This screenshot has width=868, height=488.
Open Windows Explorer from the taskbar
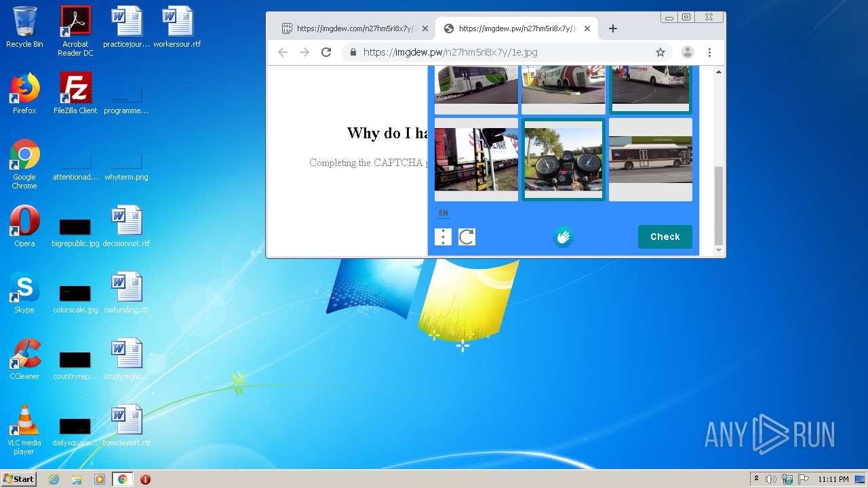[77, 479]
